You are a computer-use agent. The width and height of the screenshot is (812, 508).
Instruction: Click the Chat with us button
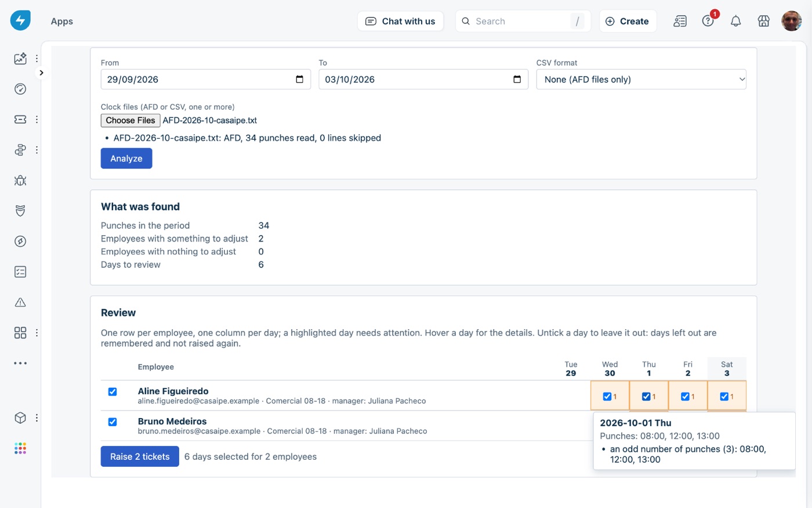tap(400, 21)
